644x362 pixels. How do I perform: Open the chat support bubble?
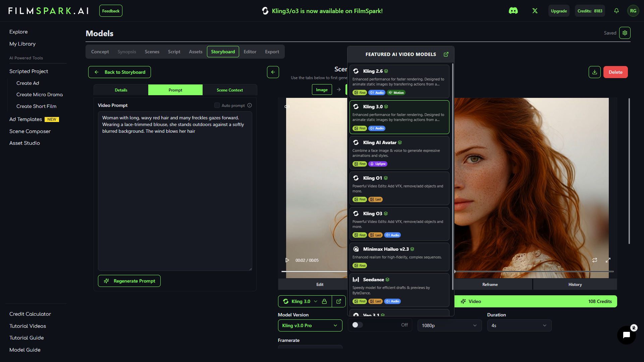coord(626,335)
